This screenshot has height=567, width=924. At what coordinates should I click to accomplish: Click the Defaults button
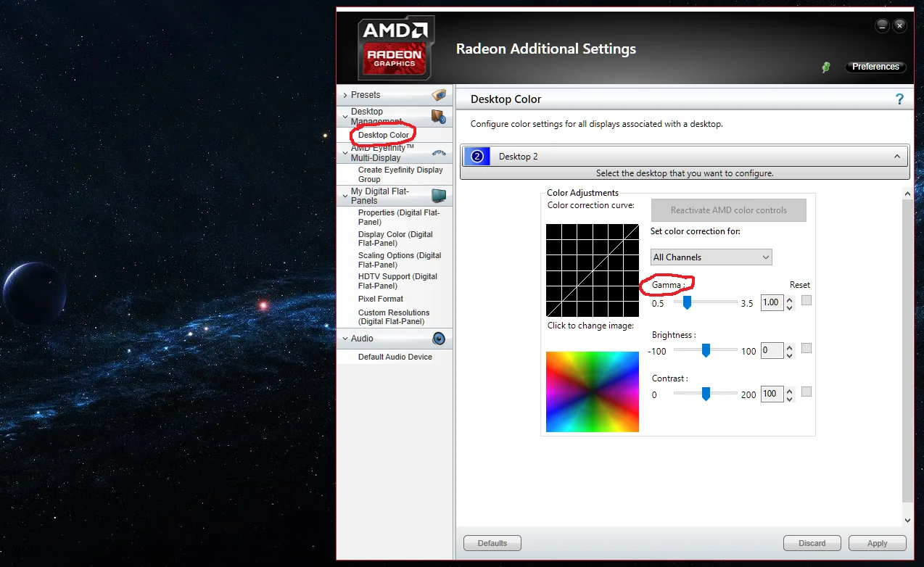click(x=492, y=543)
